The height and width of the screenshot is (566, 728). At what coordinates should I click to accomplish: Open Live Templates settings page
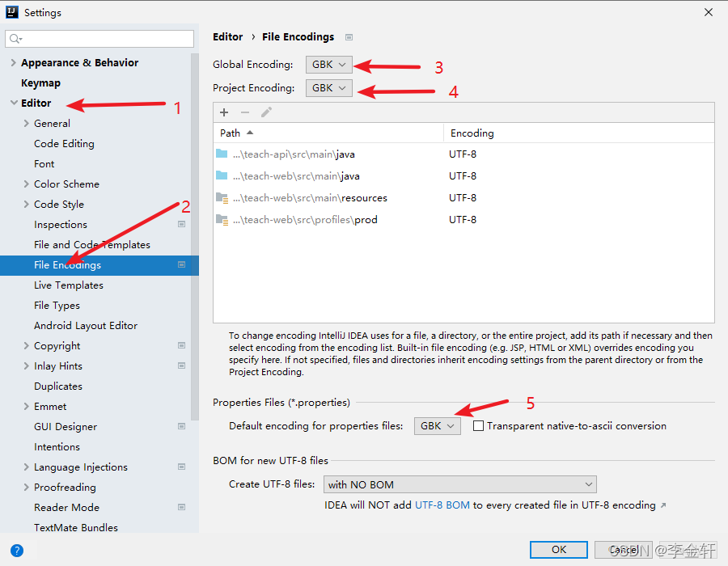(69, 285)
